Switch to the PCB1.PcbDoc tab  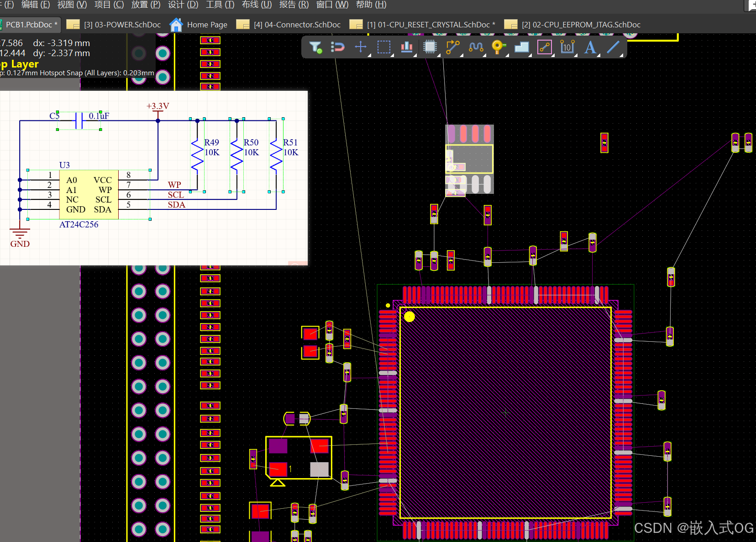click(30, 25)
